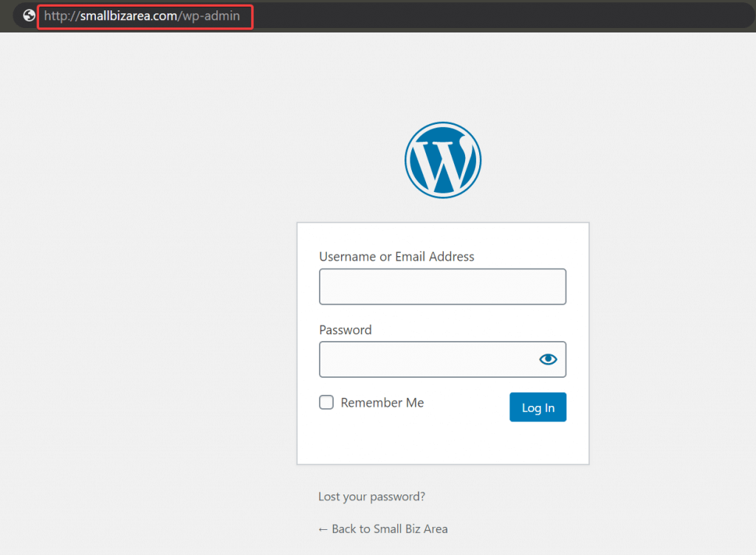
Task: Click the globe site info icon
Action: tap(29, 16)
